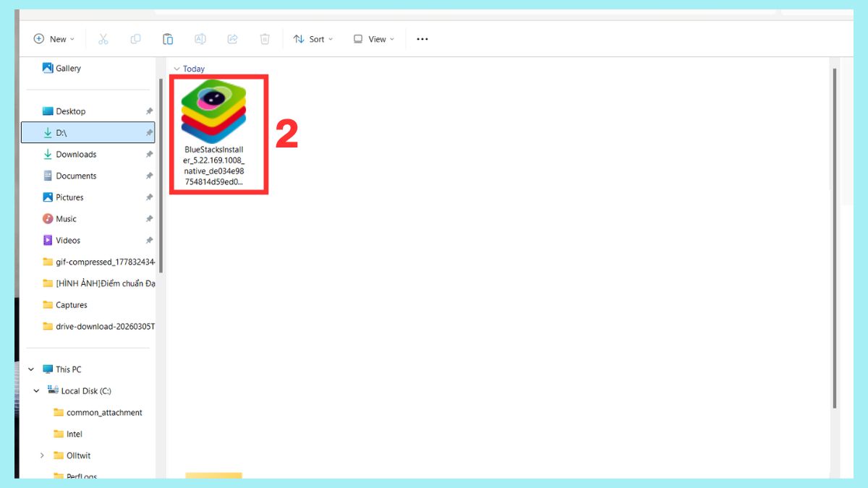Open the Olltwit folder in tree
The height and width of the screenshot is (488, 868).
click(x=72, y=455)
